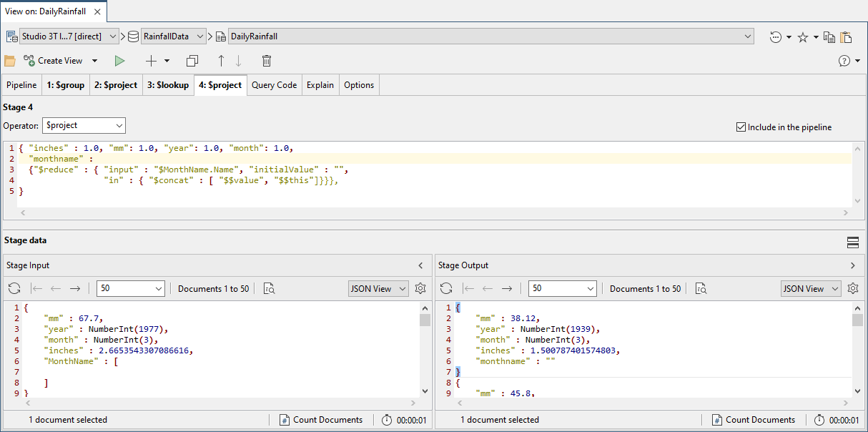Switch to the 3: $lookup tab

pos(168,84)
